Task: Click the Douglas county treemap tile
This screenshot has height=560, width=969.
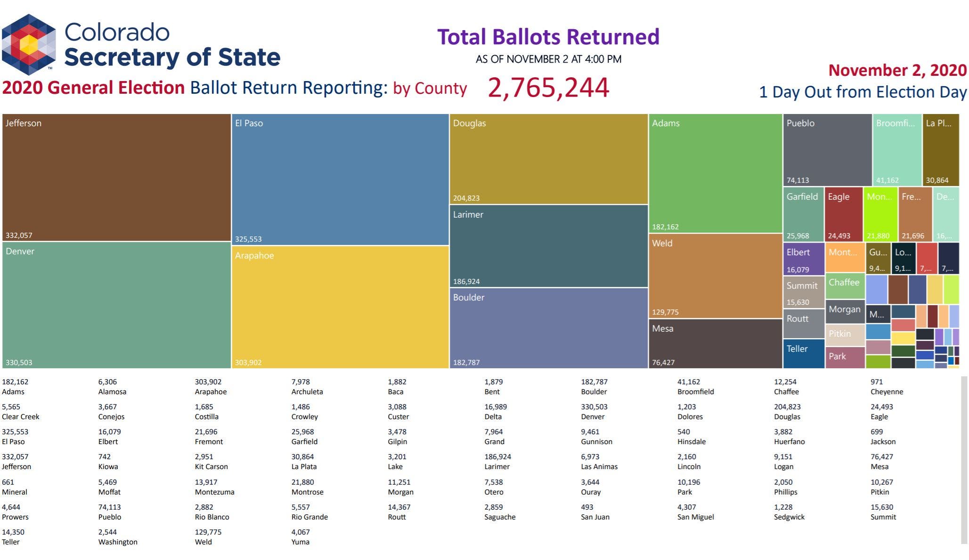Action: [x=548, y=159]
